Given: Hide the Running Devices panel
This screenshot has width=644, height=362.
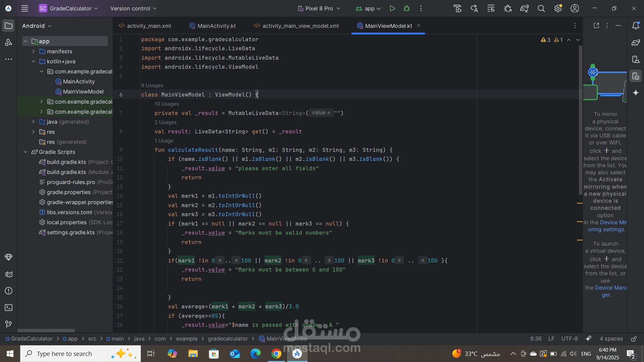Looking at the screenshot, I should click(618, 25).
